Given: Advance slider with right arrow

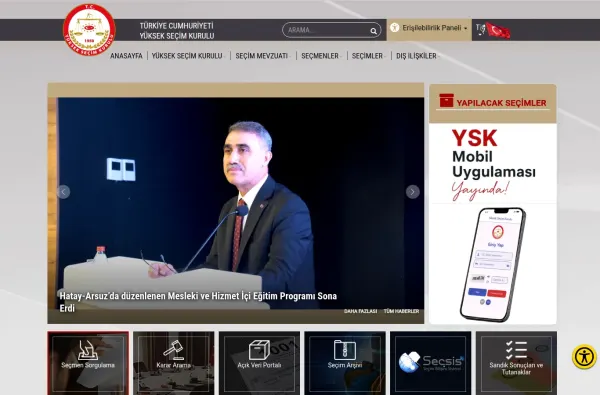Looking at the screenshot, I should 412,192.
